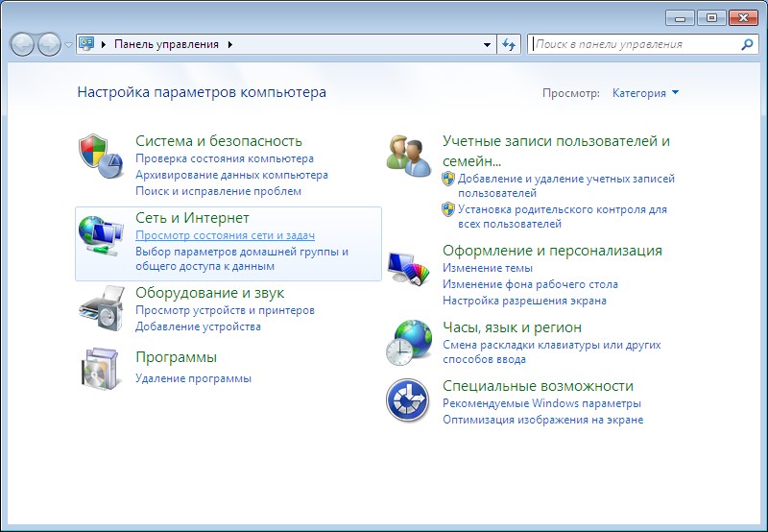Image resolution: width=768 pixels, height=532 pixels.
Task: Click the Control Panel icon in address bar
Action: pyautogui.click(x=86, y=44)
